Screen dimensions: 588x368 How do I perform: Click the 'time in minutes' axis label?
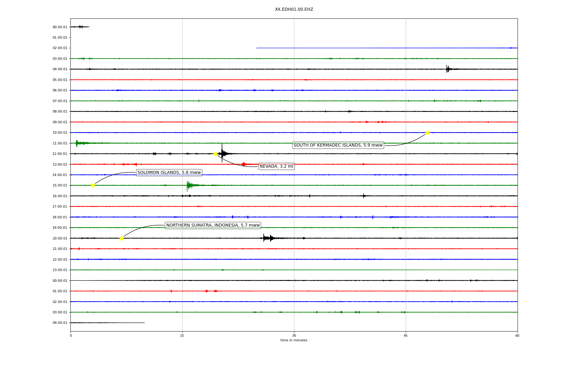pos(294,340)
